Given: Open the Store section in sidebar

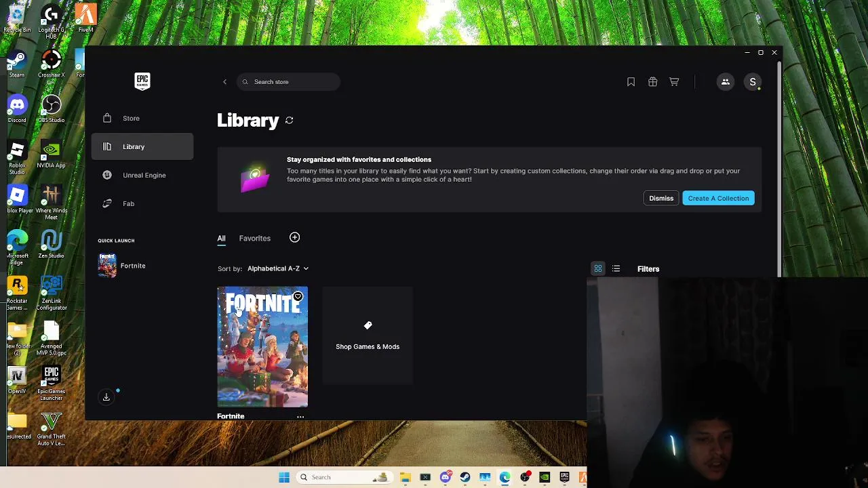Looking at the screenshot, I should [x=142, y=118].
